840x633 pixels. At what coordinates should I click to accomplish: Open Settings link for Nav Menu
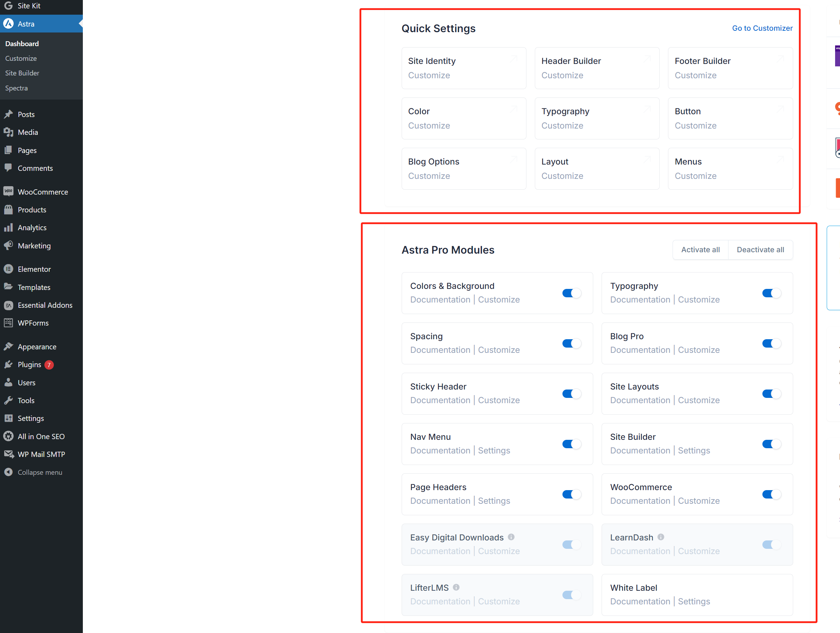pyautogui.click(x=494, y=450)
